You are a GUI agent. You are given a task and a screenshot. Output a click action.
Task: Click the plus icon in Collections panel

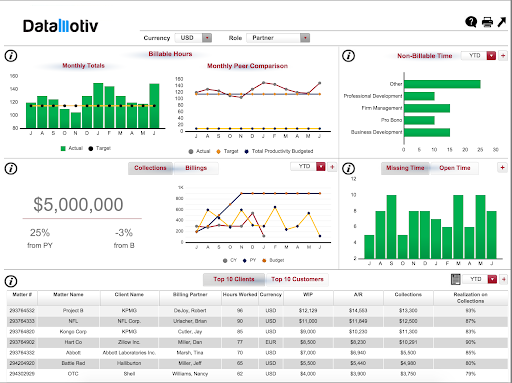click(332, 167)
